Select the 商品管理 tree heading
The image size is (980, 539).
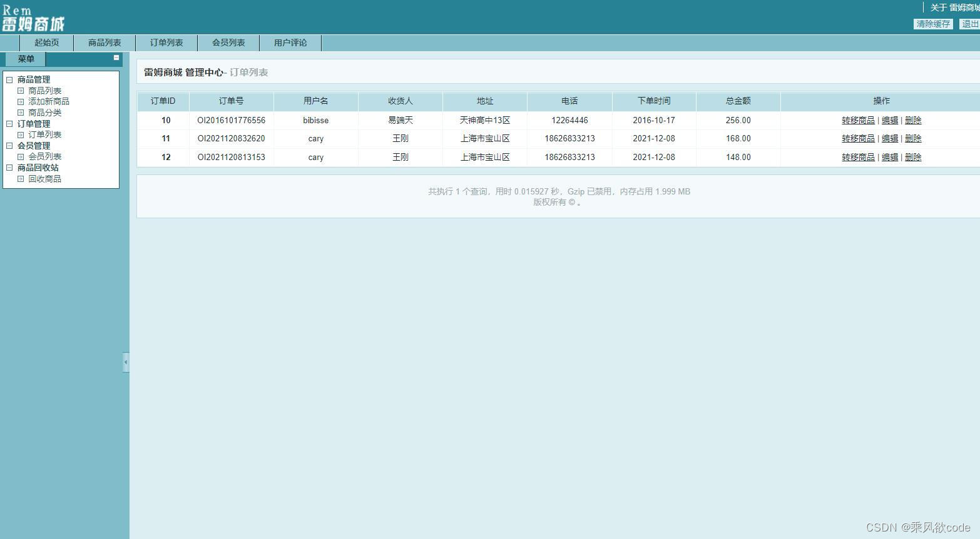click(34, 79)
